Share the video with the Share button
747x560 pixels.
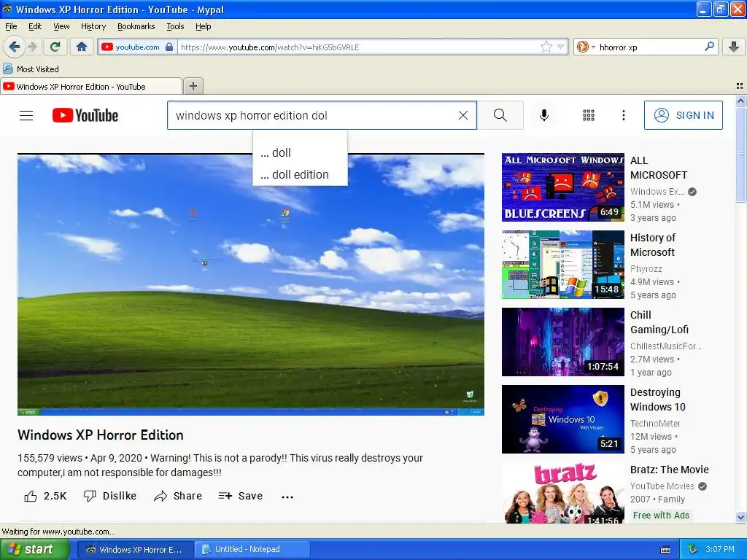pyautogui.click(x=178, y=496)
